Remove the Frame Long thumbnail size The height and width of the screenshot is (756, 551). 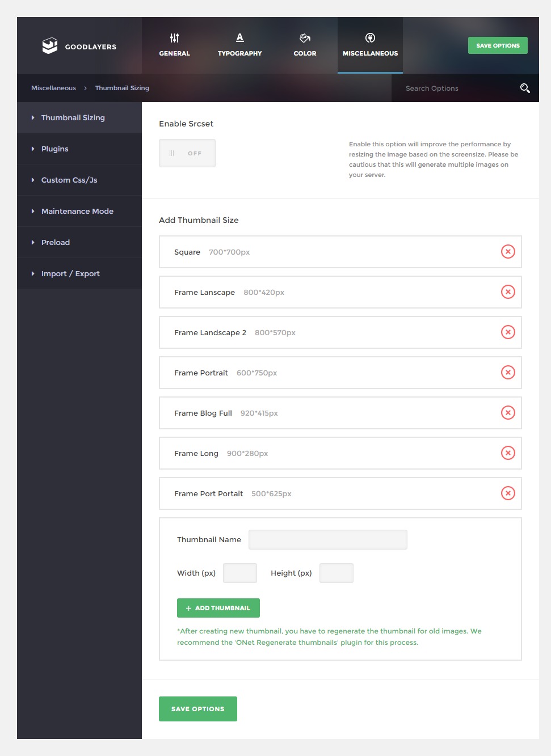click(x=508, y=453)
